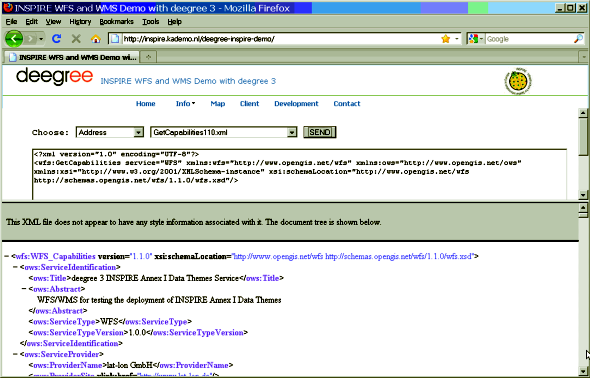Click the 'WFS/WMS for testing the deployment' abstract text
This screenshot has height=378, width=590.
coord(159,300)
